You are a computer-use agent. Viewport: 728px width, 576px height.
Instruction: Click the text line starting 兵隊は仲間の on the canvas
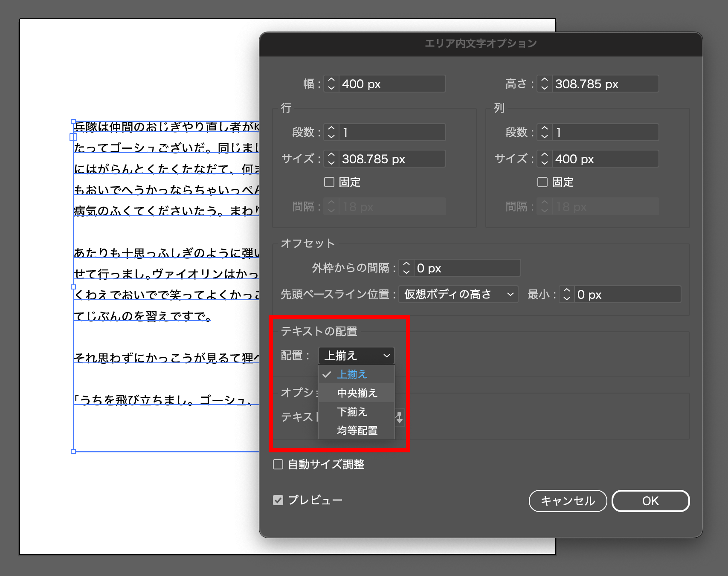coord(166,127)
